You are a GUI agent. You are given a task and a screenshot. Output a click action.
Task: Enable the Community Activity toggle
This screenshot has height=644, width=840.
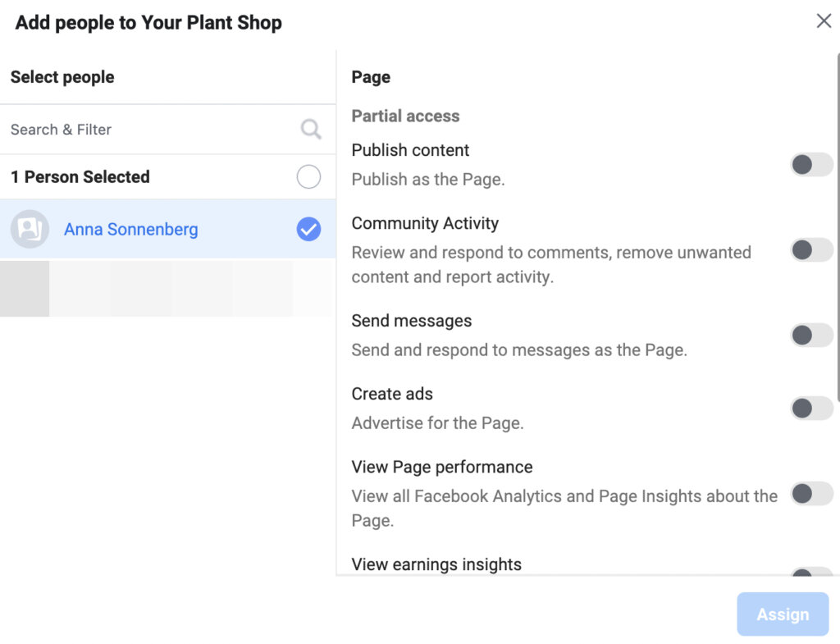click(810, 250)
